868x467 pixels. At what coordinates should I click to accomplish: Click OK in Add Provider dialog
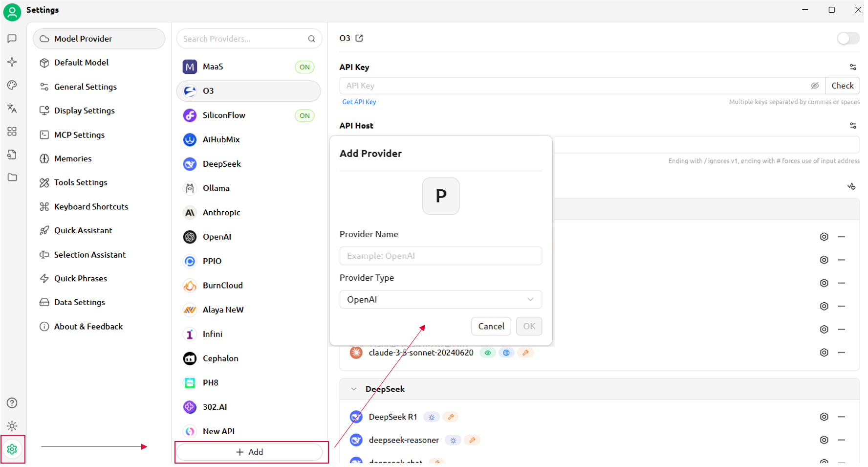pyautogui.click(x=529, y=326)
